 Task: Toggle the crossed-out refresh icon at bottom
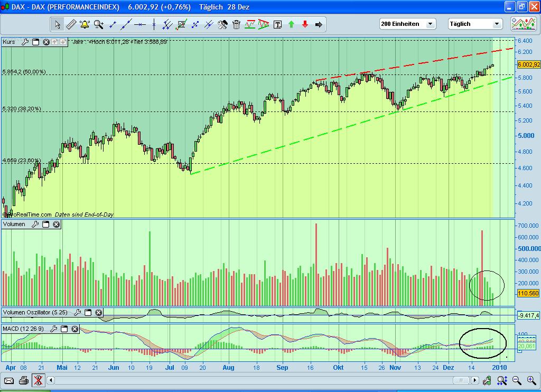[38, 380]
